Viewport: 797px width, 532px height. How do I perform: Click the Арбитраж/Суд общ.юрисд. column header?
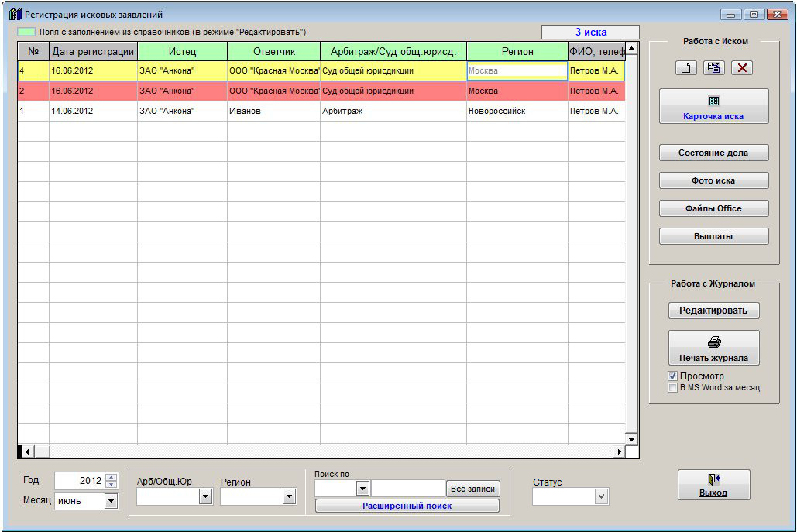pyautogui.click(x=393, y=51)
